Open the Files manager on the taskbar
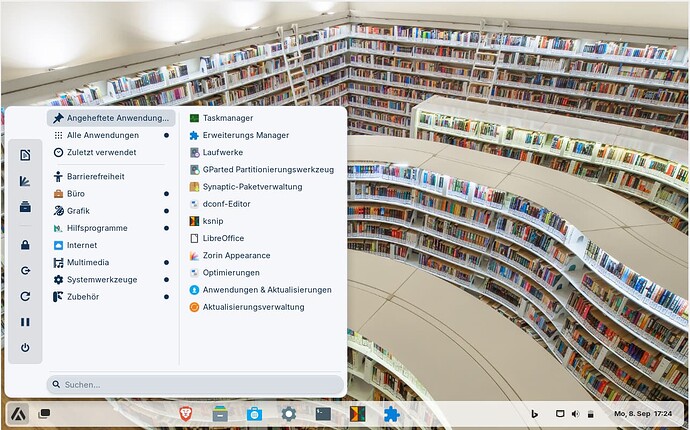The height and width of the screenshot is (430, 690). [x=220, y=414]
